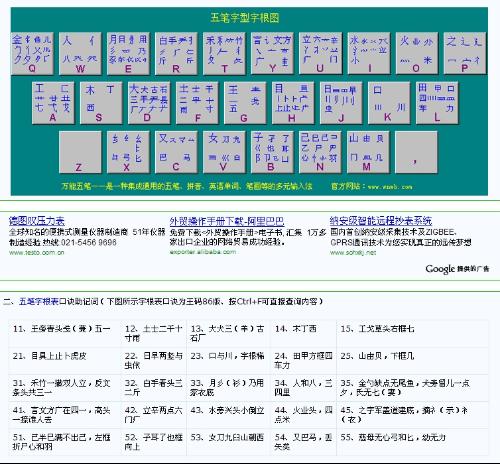Click the M key with 山由贝 radicals

click(x=368, y=152)
